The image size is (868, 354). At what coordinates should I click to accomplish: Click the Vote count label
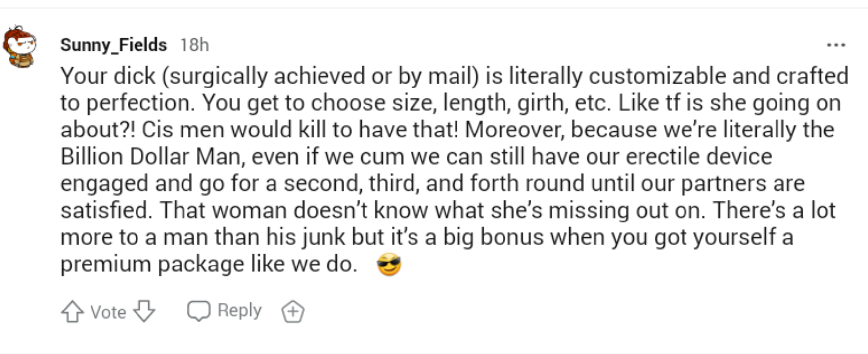(x=108, y=312)
